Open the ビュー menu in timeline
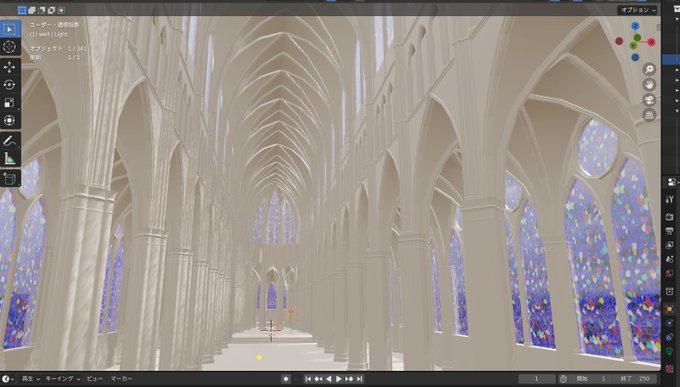Image resolution: width=680 pixels, height=387 pixels. [94, 379]
